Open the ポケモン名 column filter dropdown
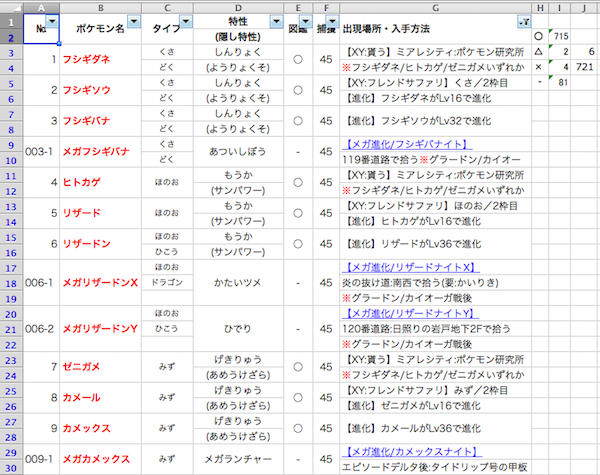600x475 pixels. [x=134, y=22]
